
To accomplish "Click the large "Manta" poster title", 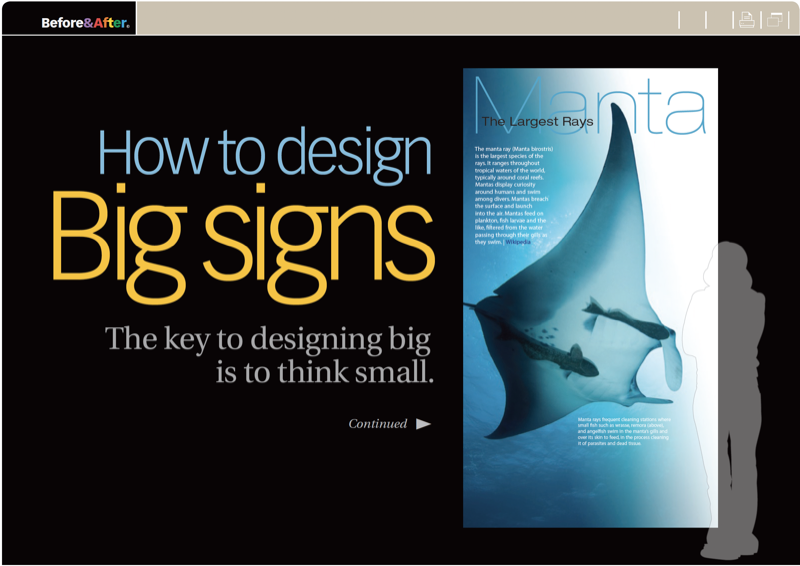I will point(590,103).
